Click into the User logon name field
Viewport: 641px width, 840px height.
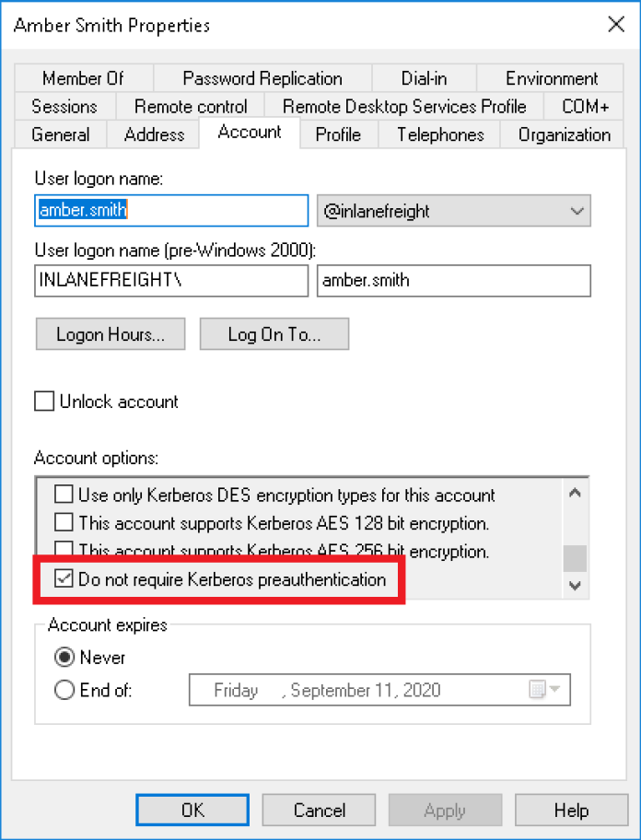[x=171, y=211]
